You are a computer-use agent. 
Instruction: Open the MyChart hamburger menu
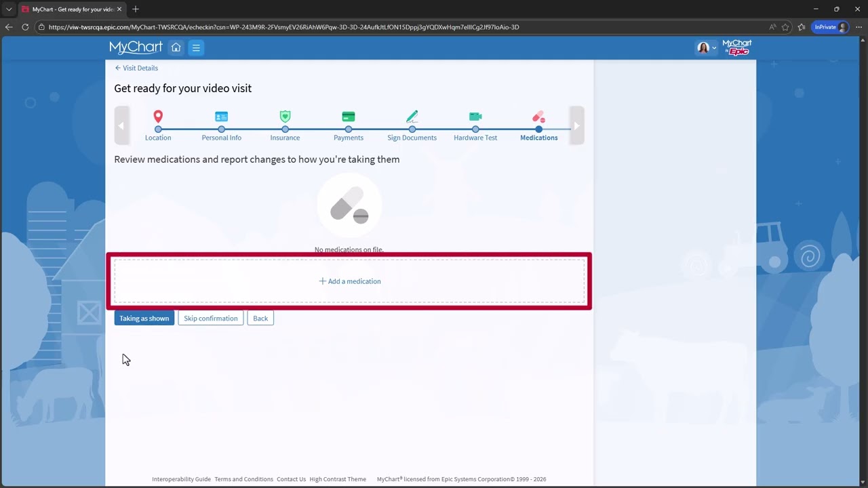click(196, 47)
